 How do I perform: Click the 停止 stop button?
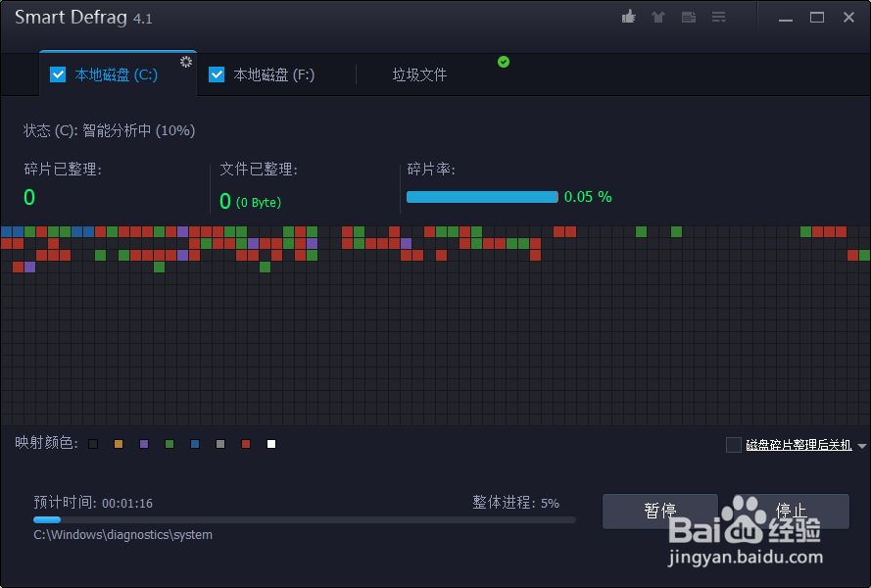tap(791, 511)
